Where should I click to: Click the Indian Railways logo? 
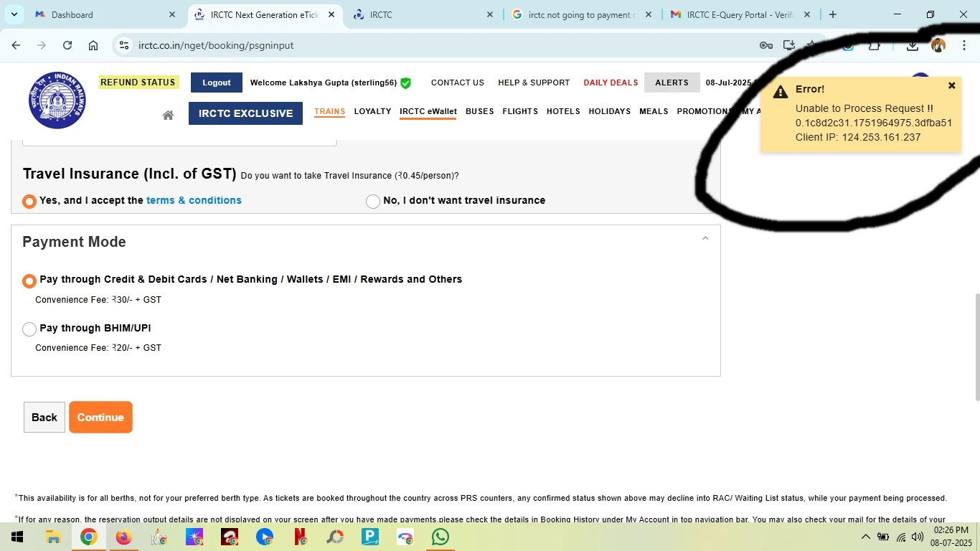pyautogui.click(x=57, y=100)
